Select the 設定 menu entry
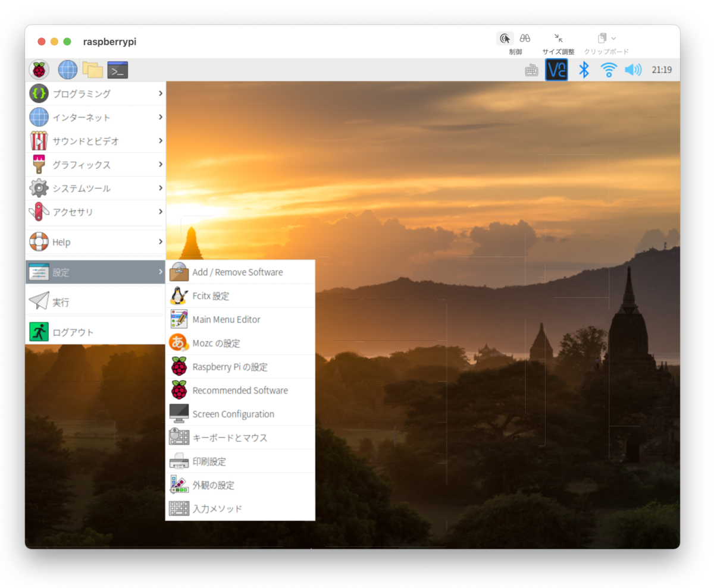 pyautogui.click(x=95, y=272)
